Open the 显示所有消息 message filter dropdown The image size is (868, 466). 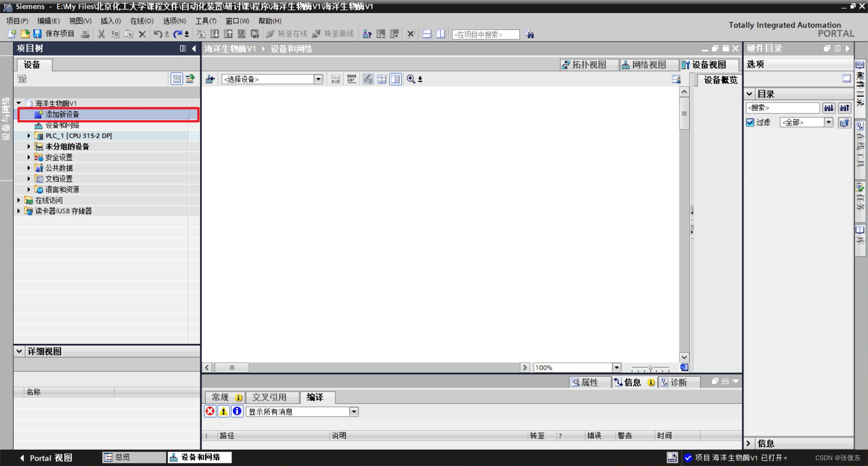(354, 412)
